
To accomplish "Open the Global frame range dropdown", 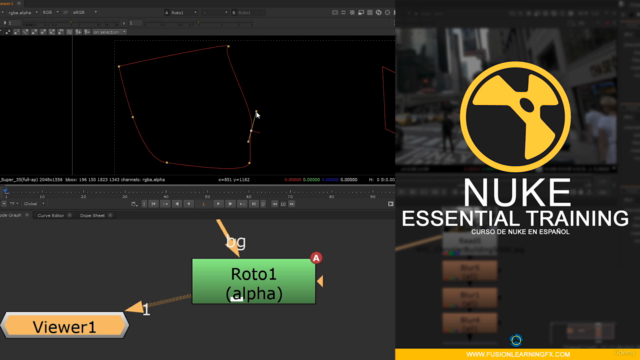I will [34, 204].
